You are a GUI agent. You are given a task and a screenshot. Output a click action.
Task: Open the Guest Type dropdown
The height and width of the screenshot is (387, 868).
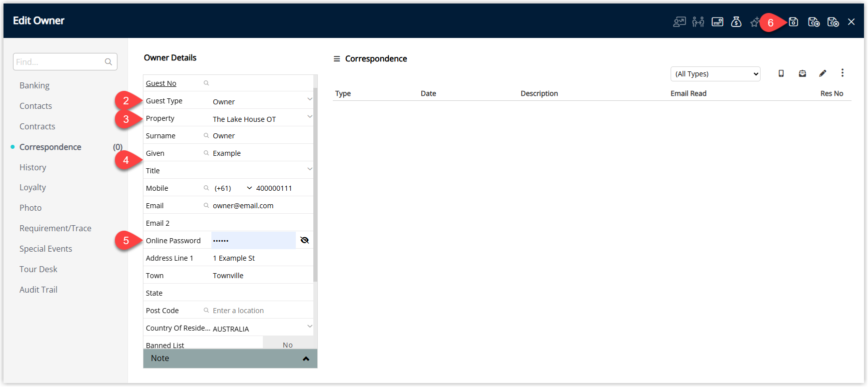click(310, 99)
